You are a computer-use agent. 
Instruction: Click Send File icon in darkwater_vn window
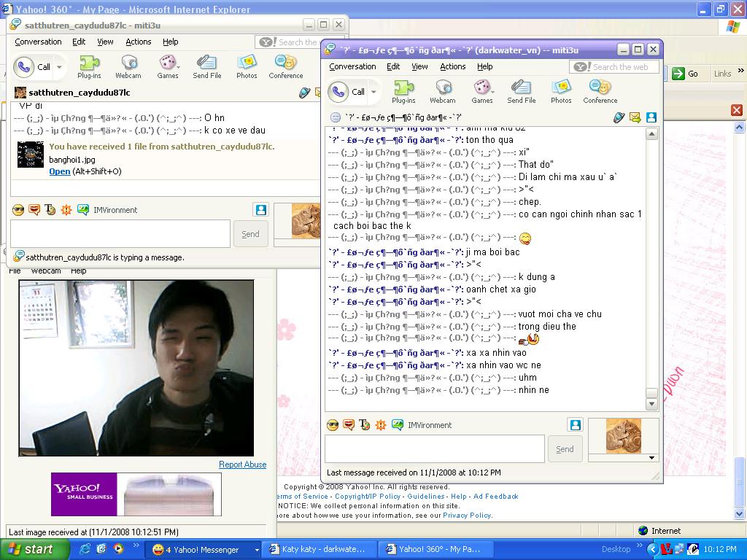click(521, 91)
